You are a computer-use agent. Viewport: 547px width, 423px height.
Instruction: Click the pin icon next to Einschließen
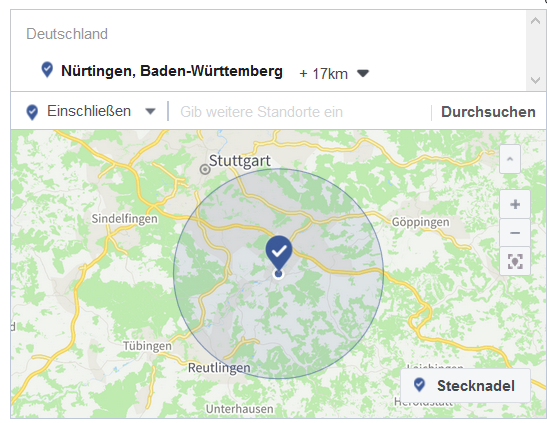click(x=32, y=112)
